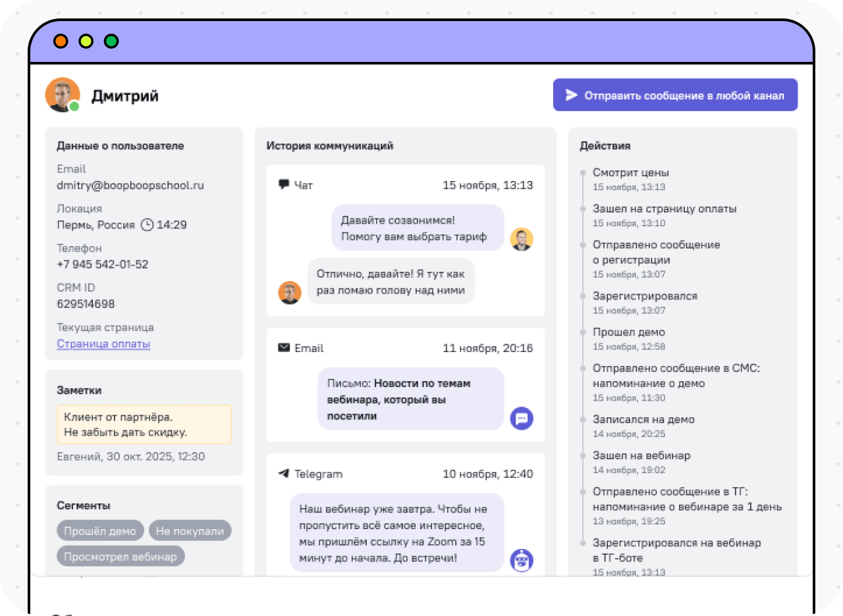Screen dimensions: 843x616
Task: Click the Telegram timestamp 10 ноября, 12:40
Action: click(488, 473)
